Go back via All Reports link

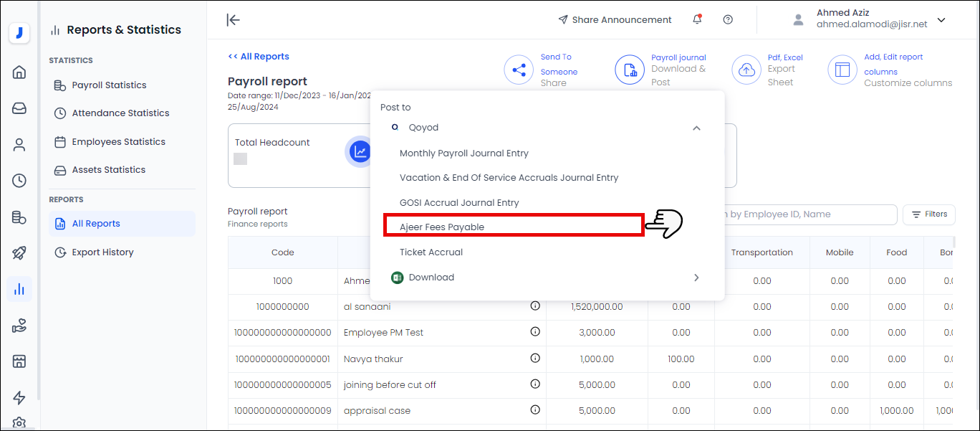(259, 57)
